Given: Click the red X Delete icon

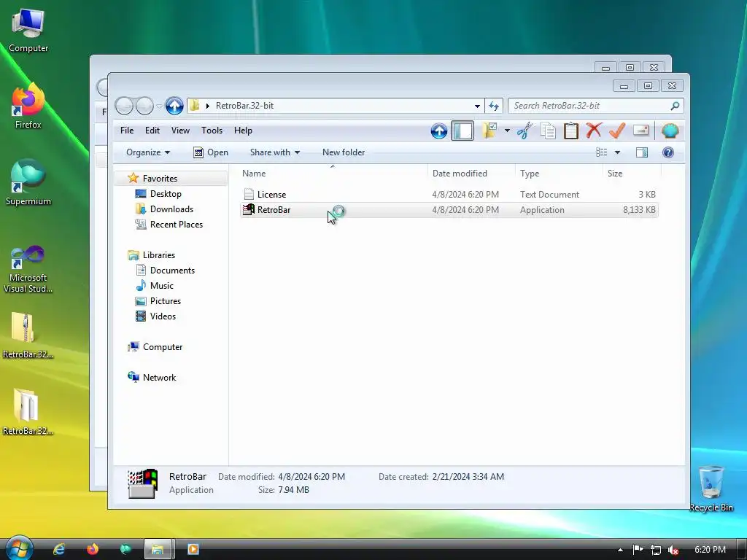Looking at the screenshot, I should [594, 131].
